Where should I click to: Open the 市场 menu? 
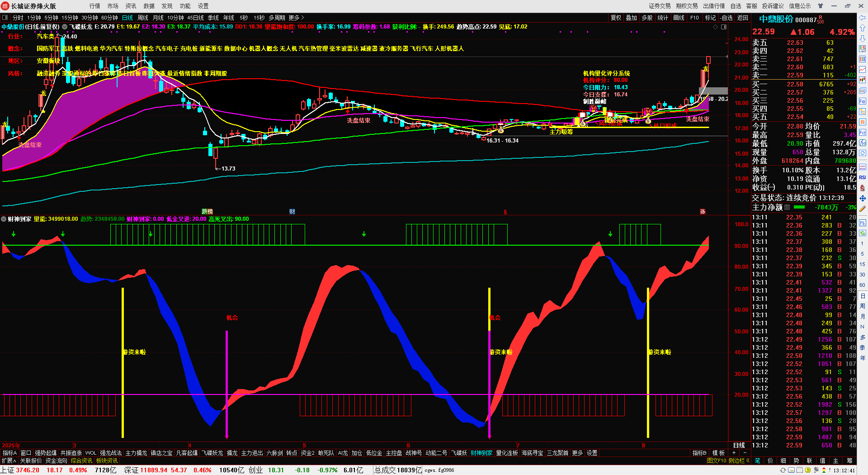(x=113, y=6)
